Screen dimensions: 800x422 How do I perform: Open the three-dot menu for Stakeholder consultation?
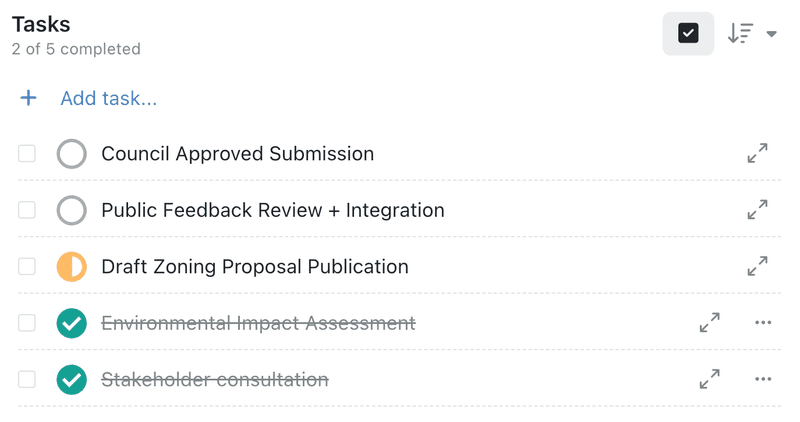coord(763,380)
